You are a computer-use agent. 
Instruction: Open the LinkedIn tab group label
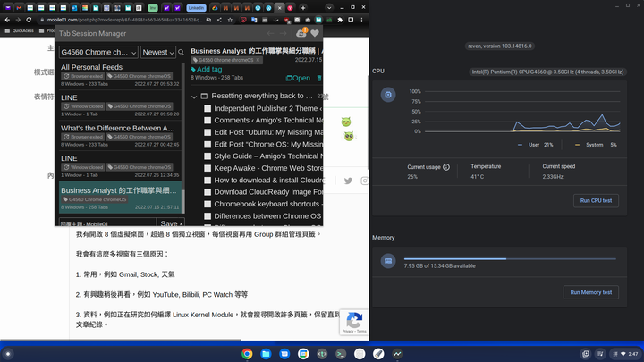[x=196, y=8]
